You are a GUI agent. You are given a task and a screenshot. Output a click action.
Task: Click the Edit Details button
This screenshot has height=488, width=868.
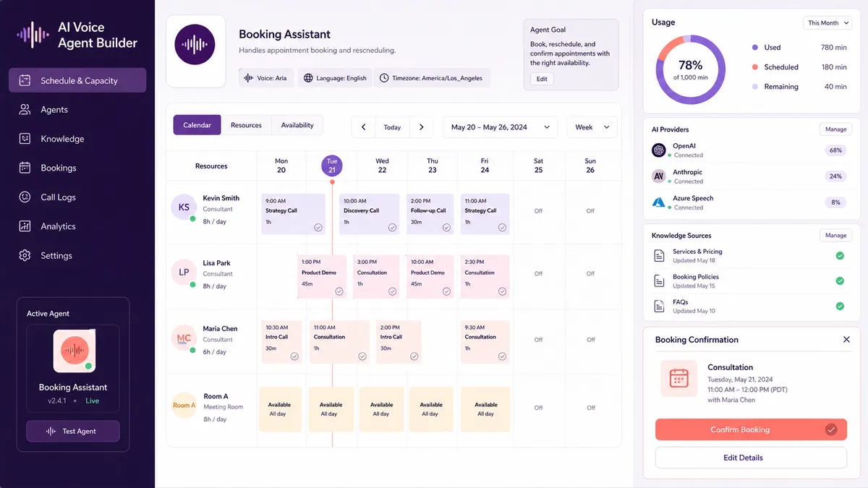pyautogui.click(x=751, y=458)
